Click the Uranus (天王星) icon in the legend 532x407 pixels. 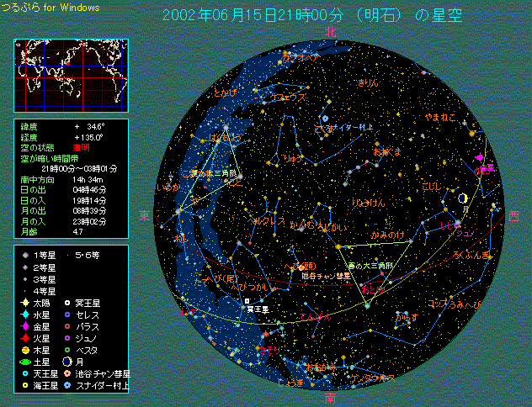click(x=25, y=374)
